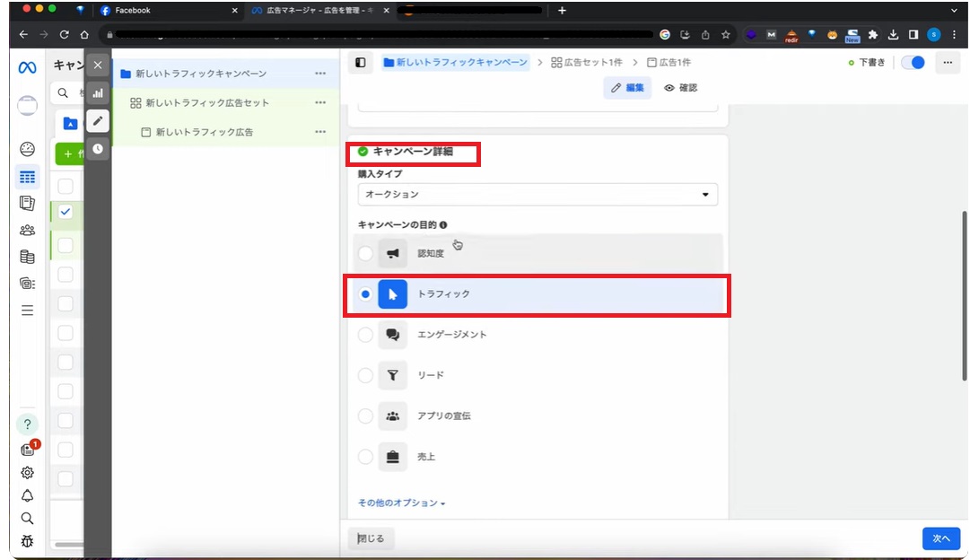Screen dimensions: 970x560
Task: Click the 閉じる button
Action: pyautogui.click(x=371, y=538)
